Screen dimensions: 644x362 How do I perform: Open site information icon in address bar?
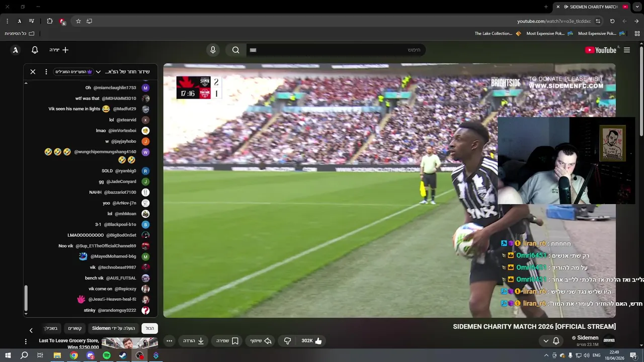click(x=598, y=21)
